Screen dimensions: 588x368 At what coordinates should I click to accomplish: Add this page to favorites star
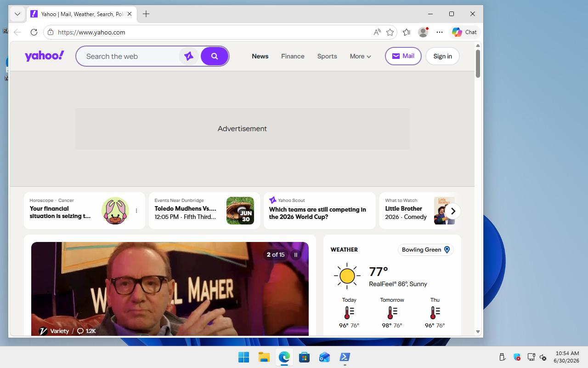click(x=390, y=32)
